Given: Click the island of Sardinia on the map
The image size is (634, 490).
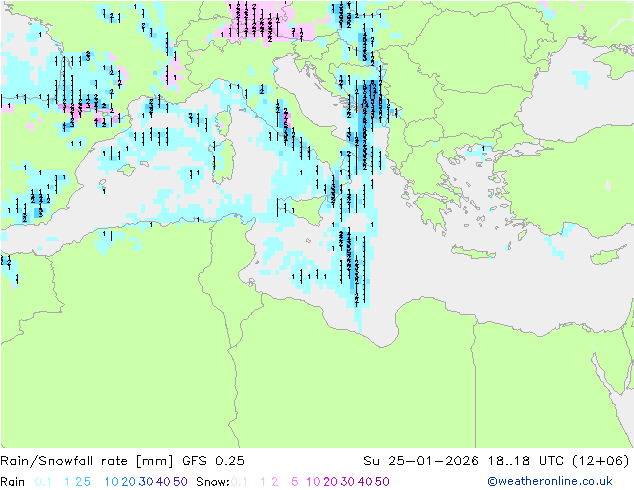Looking at the screenshot, I should coord(224,162).
